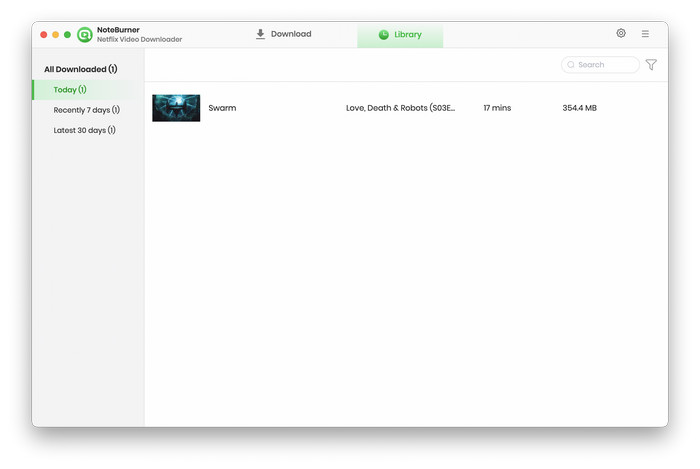Open the Swarm video thumbnail
Viewport: 700px width, 469px height.
point(176,108)
